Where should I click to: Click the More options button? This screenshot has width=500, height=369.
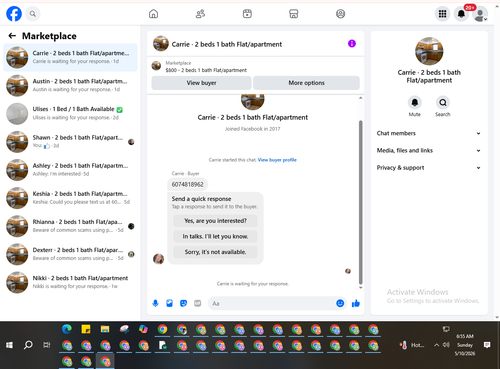coord(306,83)
